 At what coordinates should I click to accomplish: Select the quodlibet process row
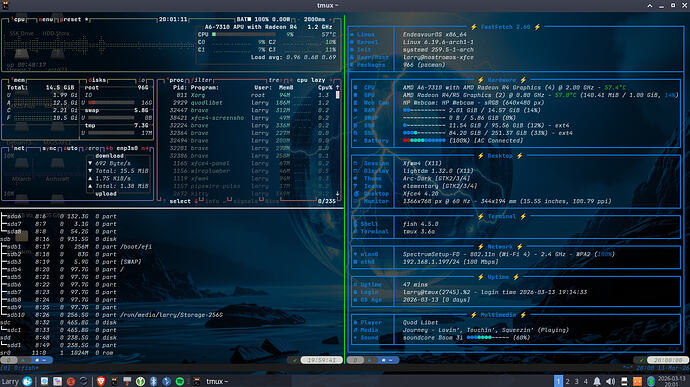tap(250, 103)
